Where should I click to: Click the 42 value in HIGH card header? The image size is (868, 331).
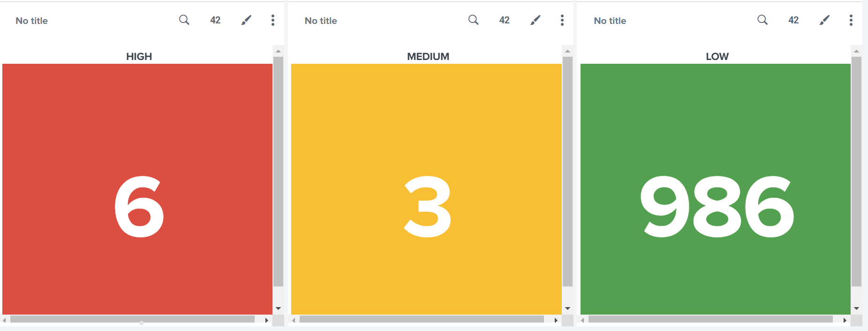pyautogui.click(x=215, y=20)
